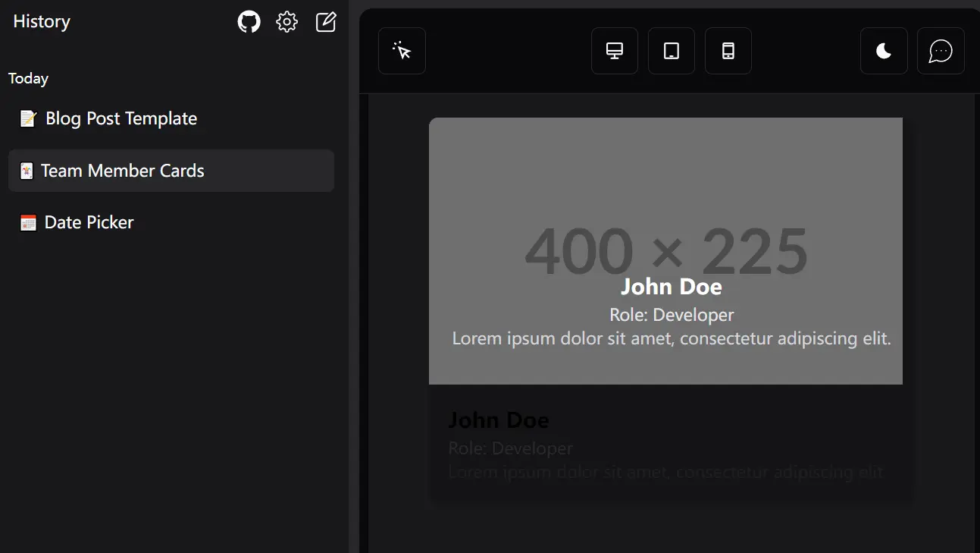Image resolution: width=980 pixels, height=553 pixels.
Task: Open the Date Picker history entry
Action: (89, 222)
